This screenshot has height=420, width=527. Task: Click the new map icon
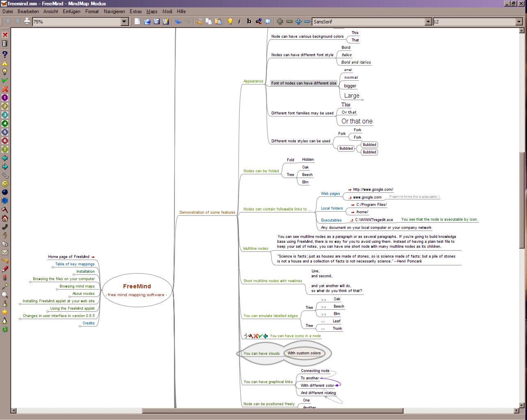(x=137, y=21)
